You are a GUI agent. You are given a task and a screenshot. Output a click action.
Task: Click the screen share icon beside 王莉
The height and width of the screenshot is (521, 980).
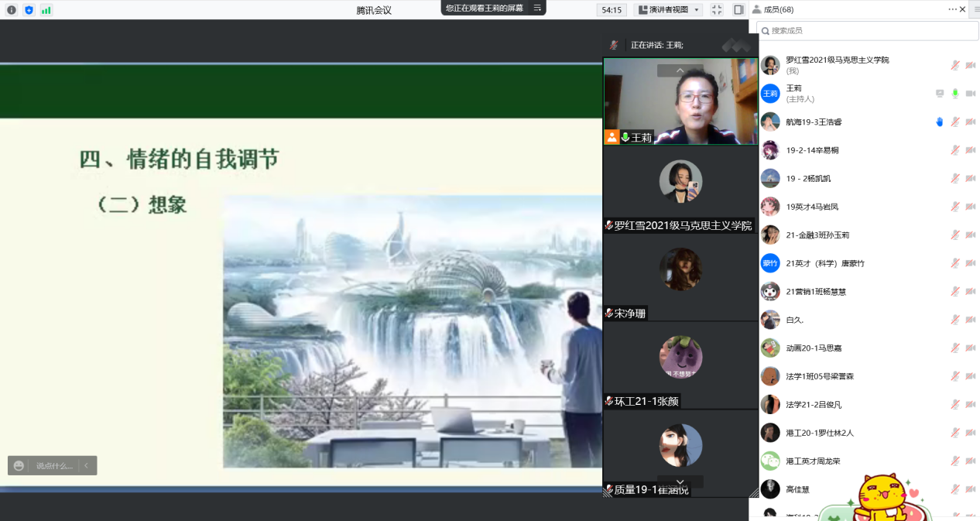point(940,94)
